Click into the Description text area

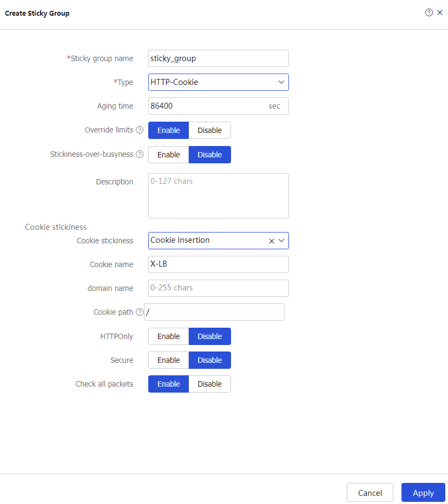pos(218,196)
